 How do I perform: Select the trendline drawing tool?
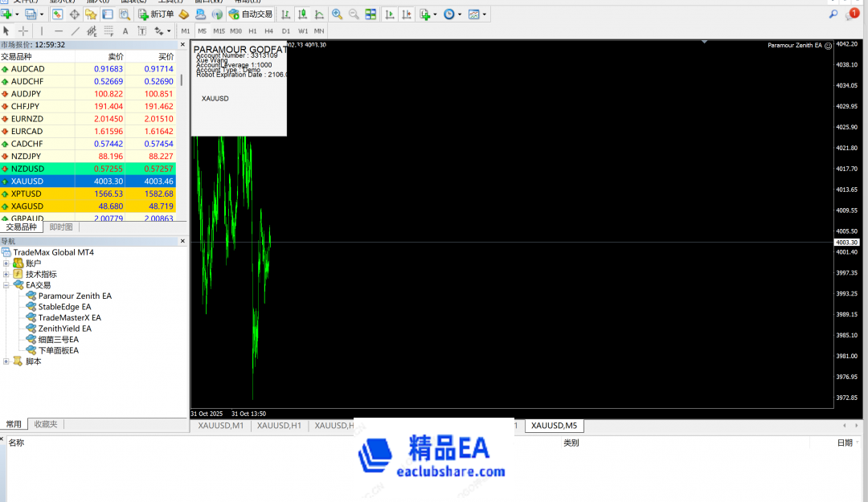click(x=76, y=31)
